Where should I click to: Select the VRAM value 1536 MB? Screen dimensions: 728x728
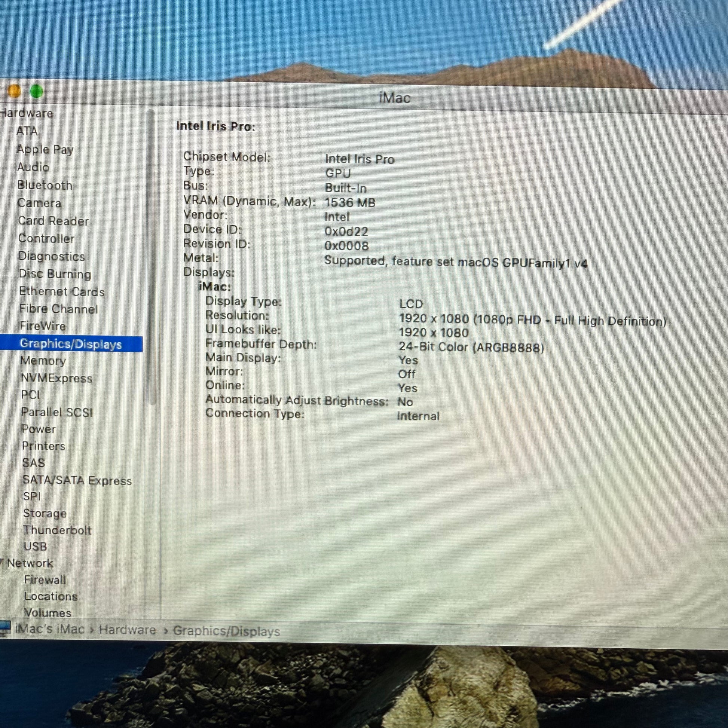[350, 203]
